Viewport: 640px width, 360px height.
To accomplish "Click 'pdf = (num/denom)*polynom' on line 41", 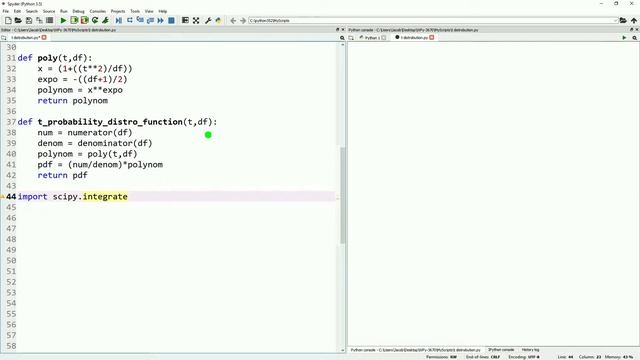I will (100, 164).
